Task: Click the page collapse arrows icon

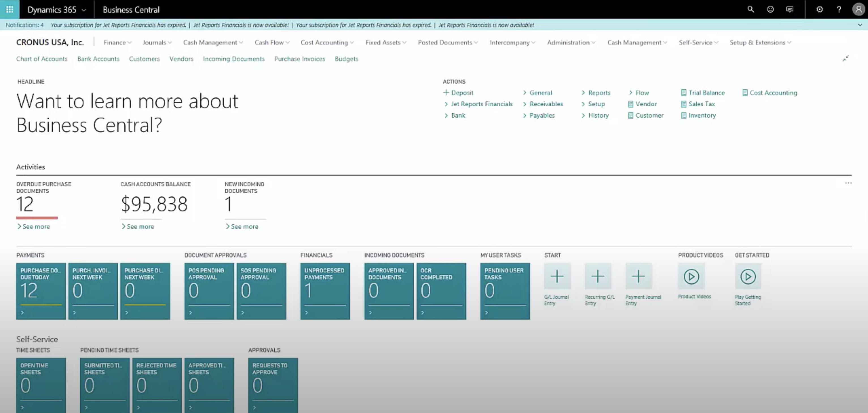Action: 845,59
